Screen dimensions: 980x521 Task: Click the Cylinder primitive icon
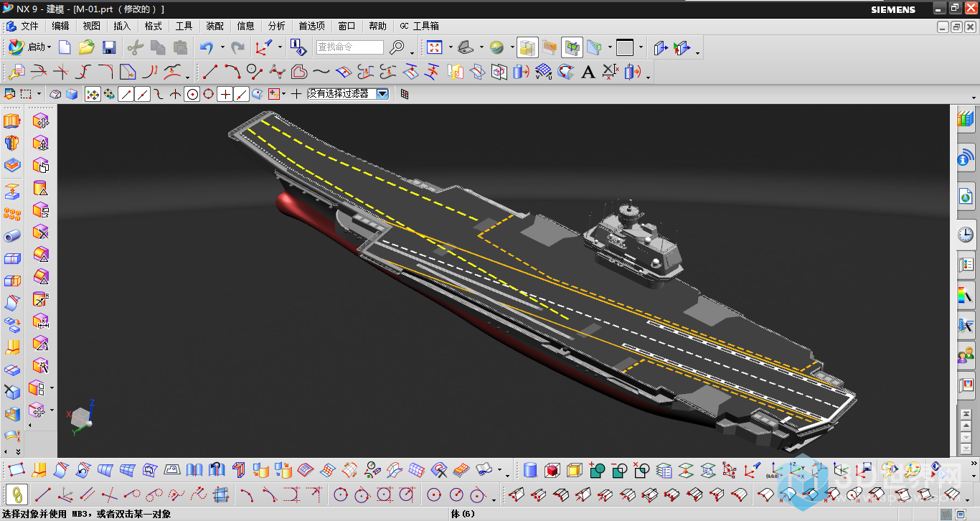tap(530, 471)
